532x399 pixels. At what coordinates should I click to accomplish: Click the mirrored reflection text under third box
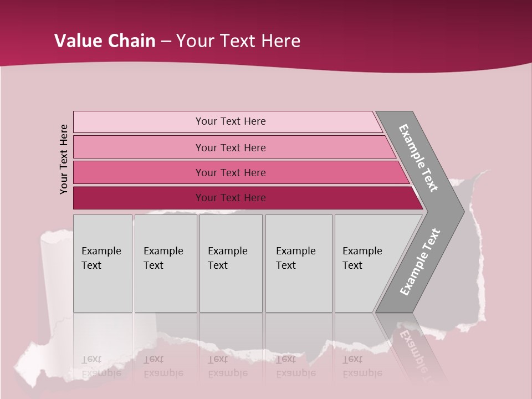tap(227, 367)
